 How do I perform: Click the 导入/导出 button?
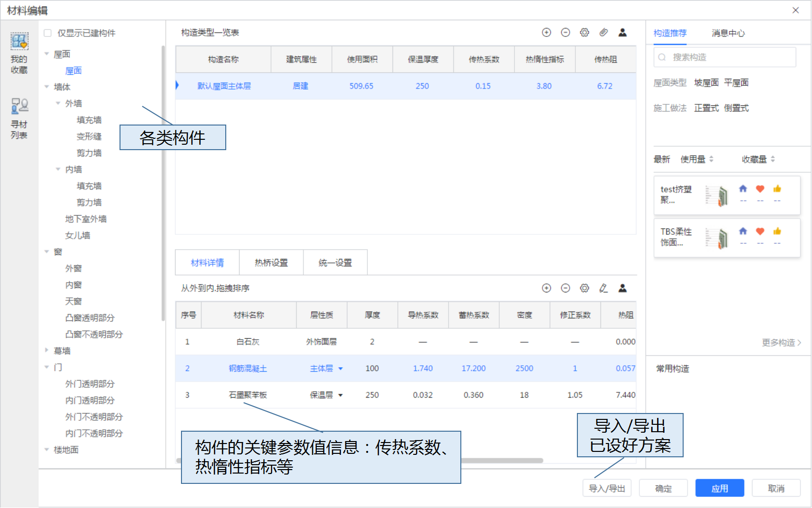[606, 488]
